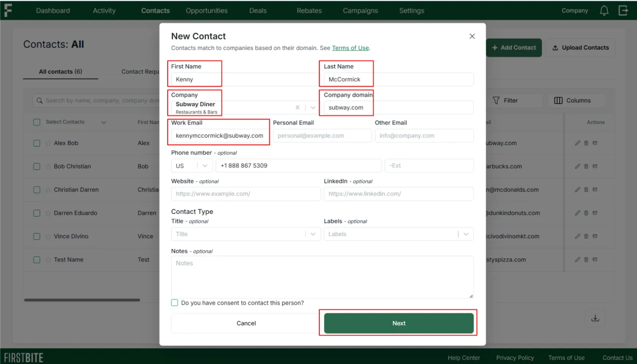637x364 pixels.
Task: Open the Activity menu item
Action: coord(104,11)
